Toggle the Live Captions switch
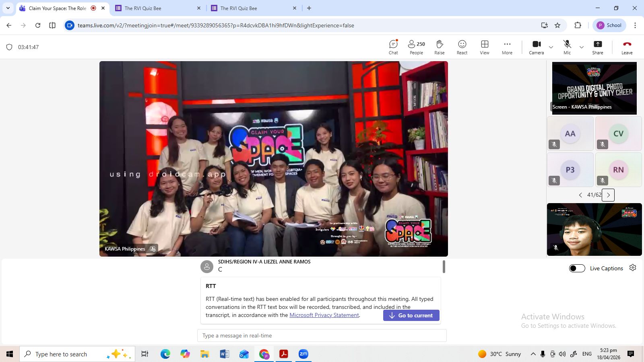The image size is (644, 362). (577, 268)
